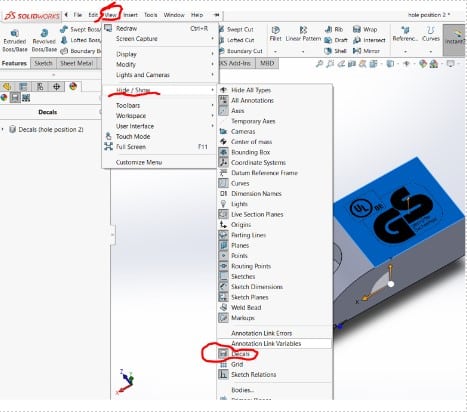This screenshot has width=467, height=412.
Task: Click the Points icon
Action: (x=223, y=255)
